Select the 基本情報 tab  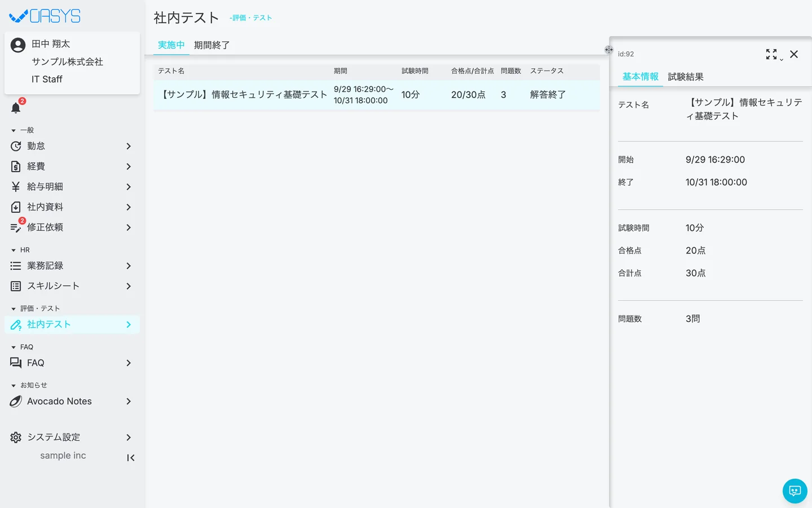pos(641,77)
